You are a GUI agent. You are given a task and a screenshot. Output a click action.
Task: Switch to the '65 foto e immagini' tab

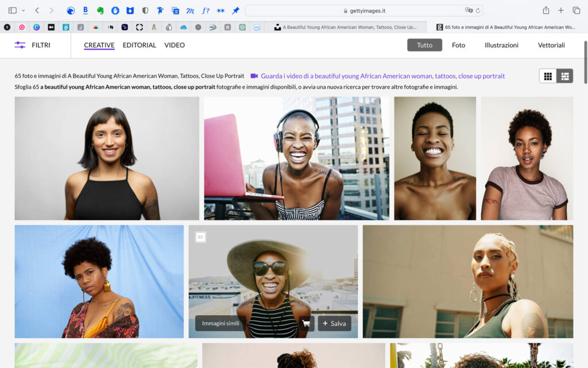click(x=507, y=27)
